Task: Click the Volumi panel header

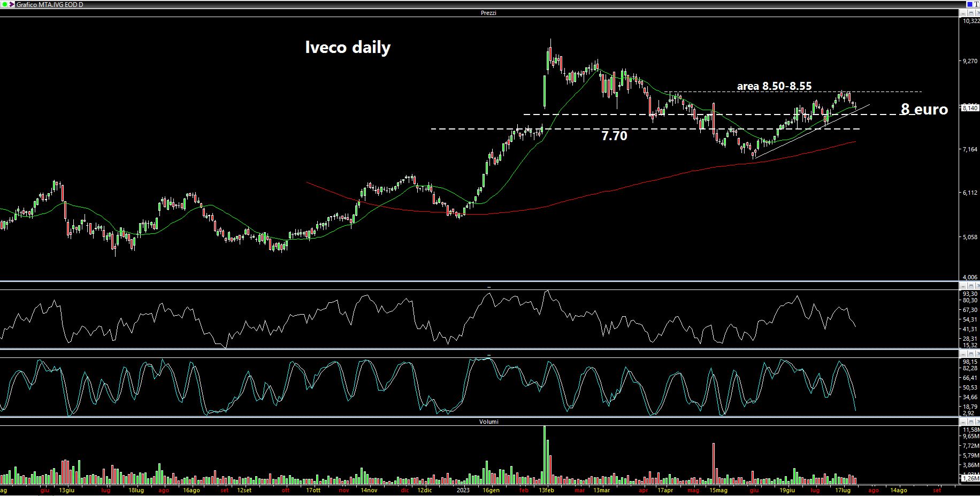Action: [x=488, y=422]
